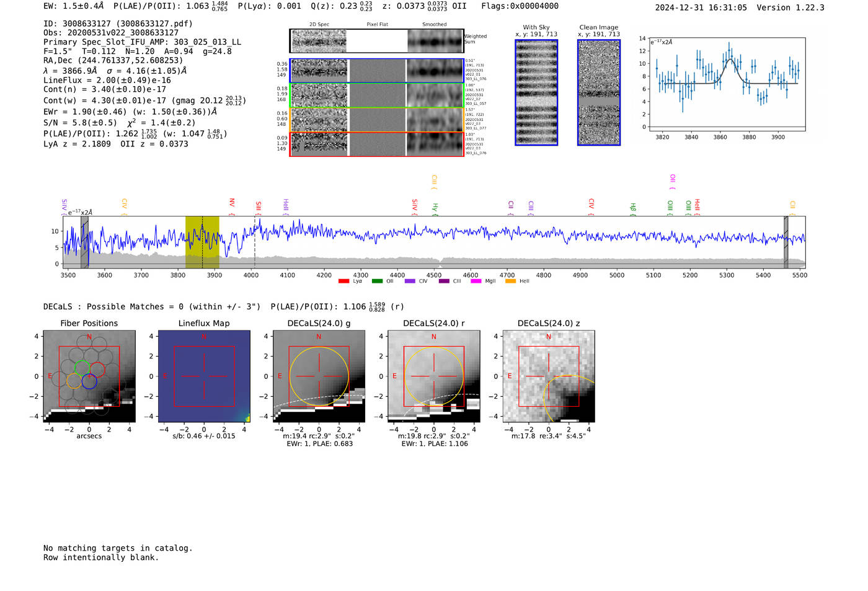
Task: Click the red SiII line marker
Action: click(x=259, y=207)
